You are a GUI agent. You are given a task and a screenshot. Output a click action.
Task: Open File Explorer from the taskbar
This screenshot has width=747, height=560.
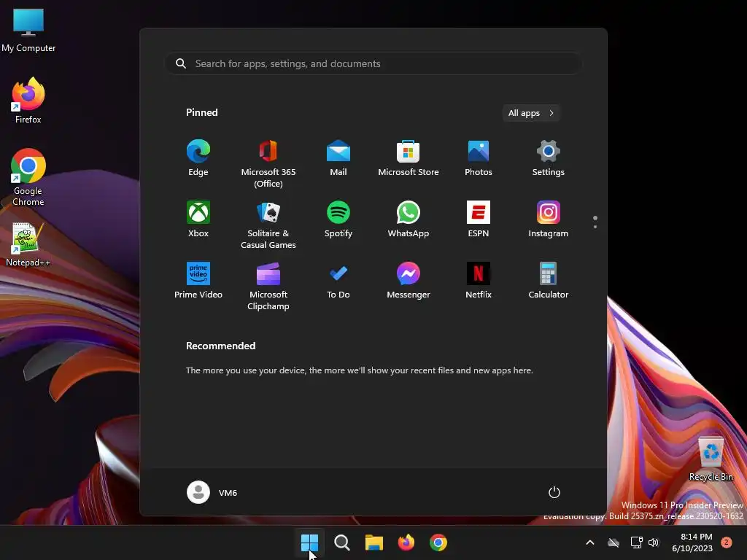click(x=374, y=542)
